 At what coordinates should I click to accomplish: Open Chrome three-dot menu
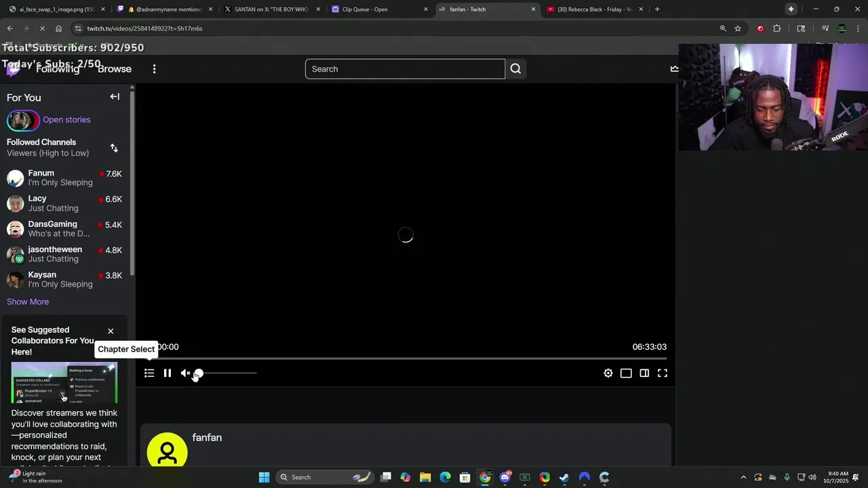click(x=858, y=28)
